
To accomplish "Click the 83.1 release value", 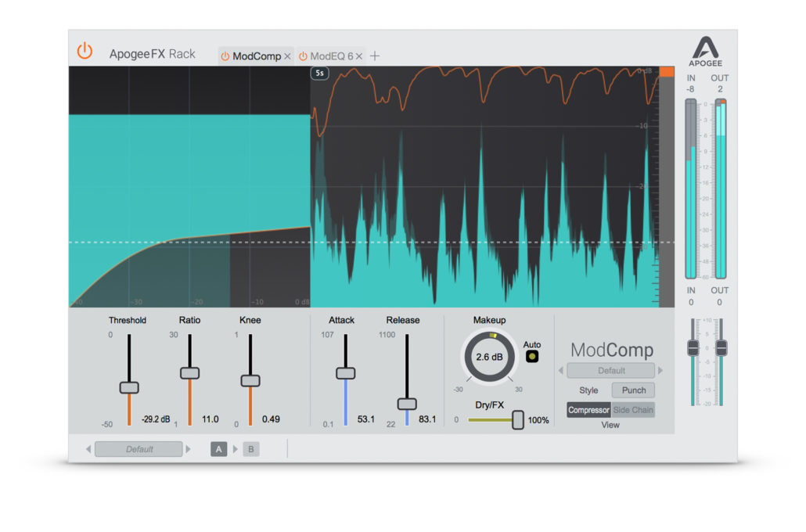I will (x=427, y=419).
